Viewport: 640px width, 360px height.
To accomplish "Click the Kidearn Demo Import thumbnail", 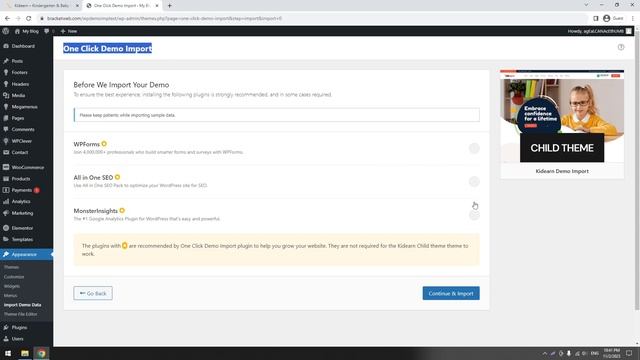I will coord(562,116).
